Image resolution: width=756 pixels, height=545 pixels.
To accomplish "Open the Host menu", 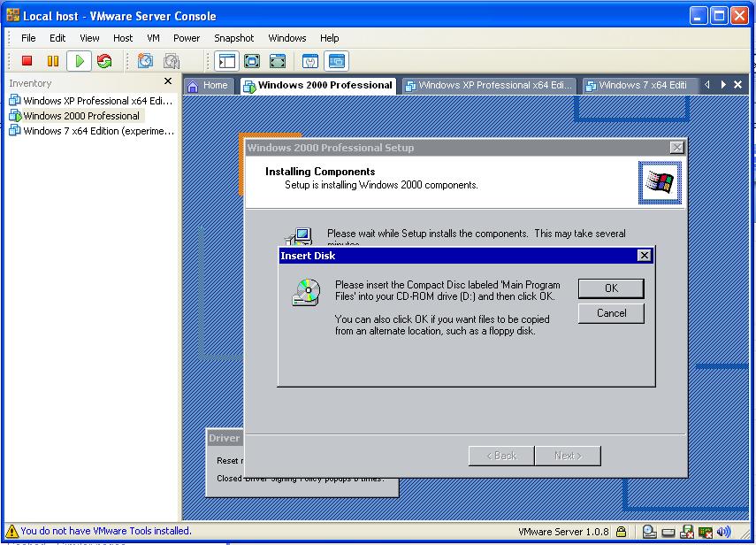I will tap(123, 38).
